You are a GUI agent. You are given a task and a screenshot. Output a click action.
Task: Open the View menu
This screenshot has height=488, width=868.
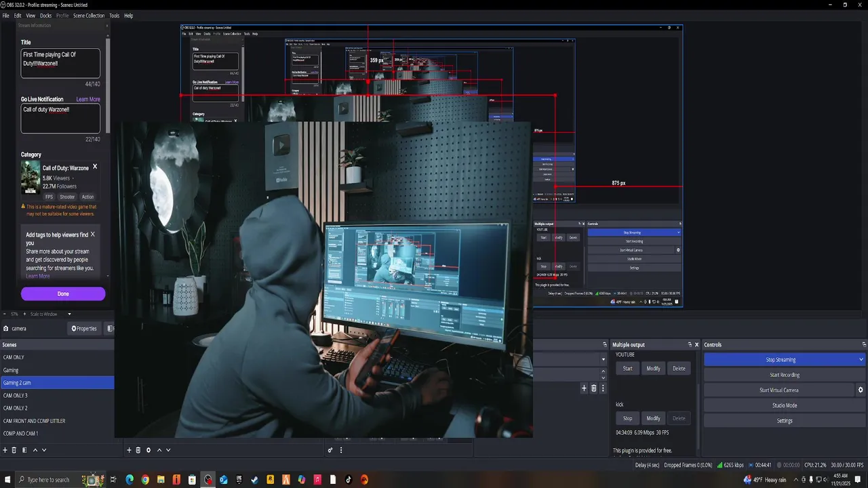[31, 16]
